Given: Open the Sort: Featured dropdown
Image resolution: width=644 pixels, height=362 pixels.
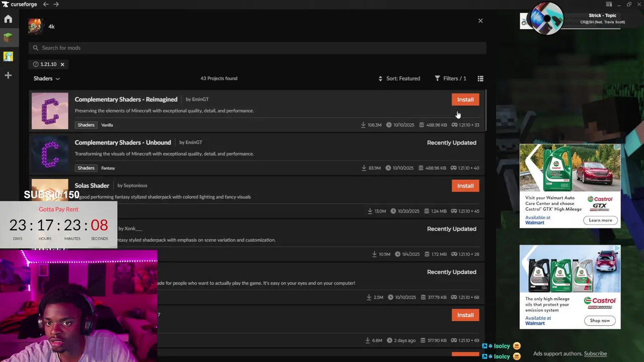Looking at the screenshot, I should pyautogui.click(x=399, y=78).
